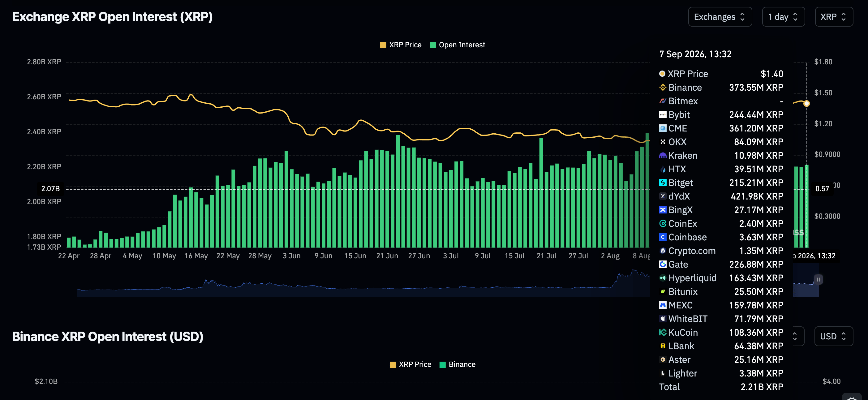The width and height of the screenshot is (868, 400).
Task: Open the XRP unit dropdown
Action: 834,17
